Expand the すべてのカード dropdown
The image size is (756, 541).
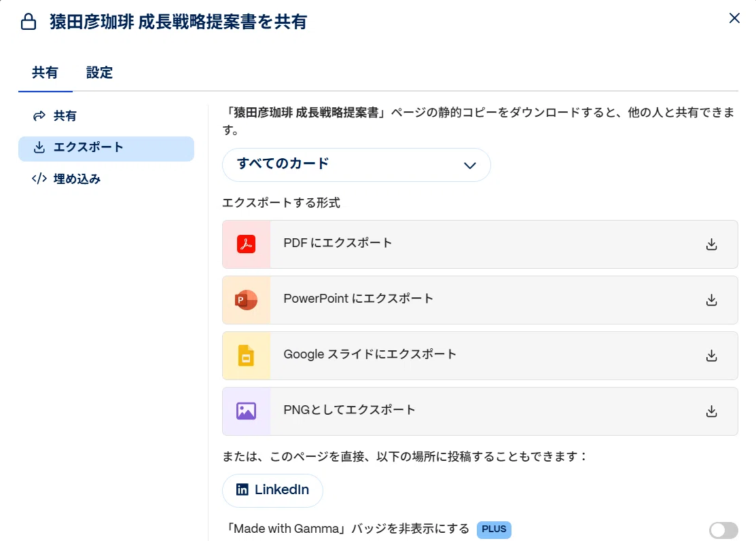[x=357, y=165]
